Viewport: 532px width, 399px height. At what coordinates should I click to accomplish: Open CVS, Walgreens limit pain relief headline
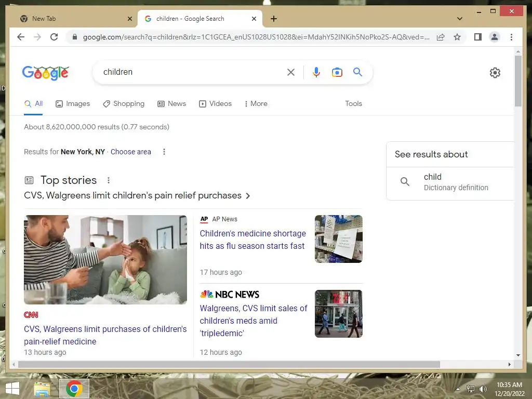(x=132, y=196)
